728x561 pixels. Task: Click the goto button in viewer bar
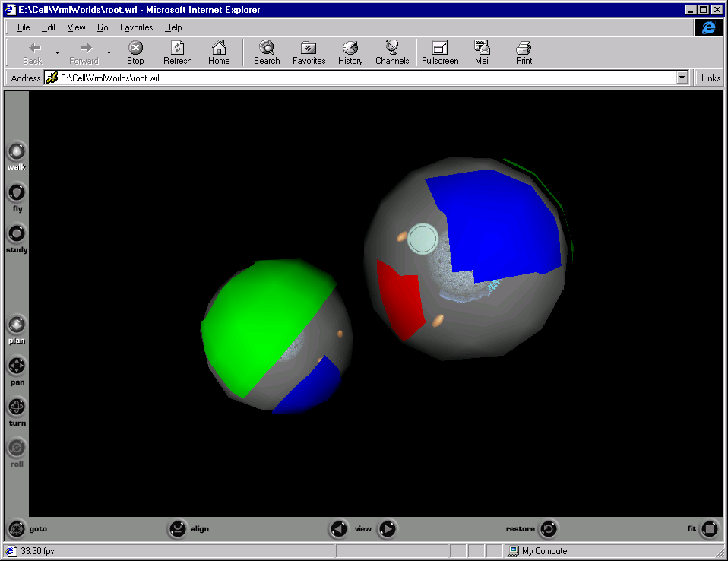16,528
